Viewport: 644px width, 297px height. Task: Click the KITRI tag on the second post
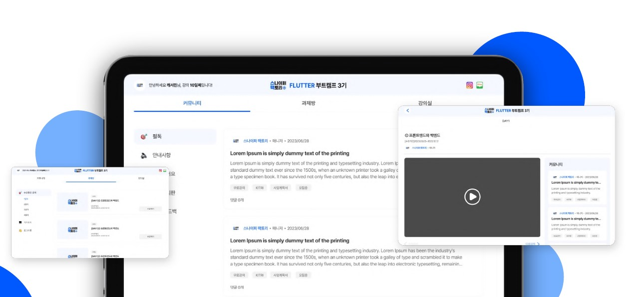(x=259, y=275)
